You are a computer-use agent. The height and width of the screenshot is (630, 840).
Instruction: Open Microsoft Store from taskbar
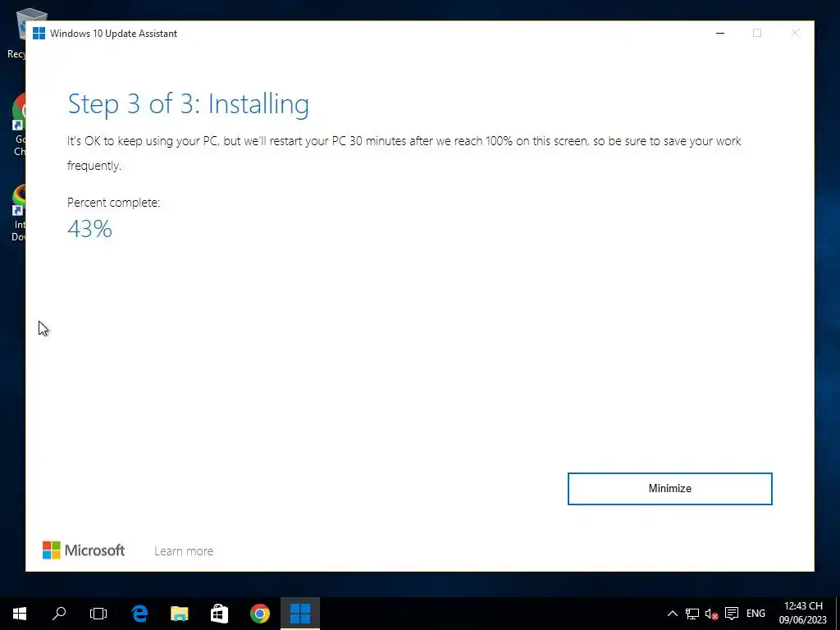(219, 614)
